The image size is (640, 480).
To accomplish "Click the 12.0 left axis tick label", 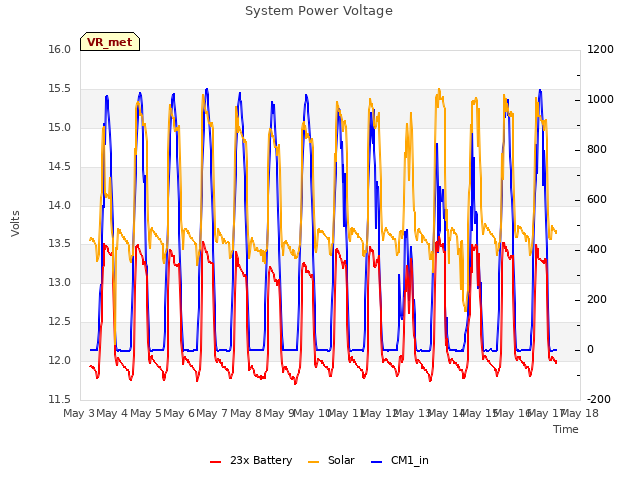I will pos(60,360).
